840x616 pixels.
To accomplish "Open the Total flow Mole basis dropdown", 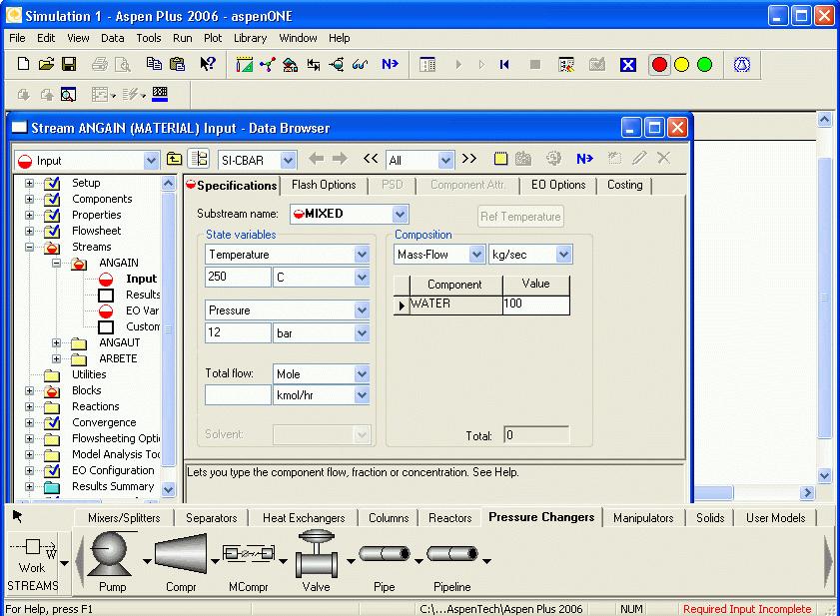I will click(362, 373).
